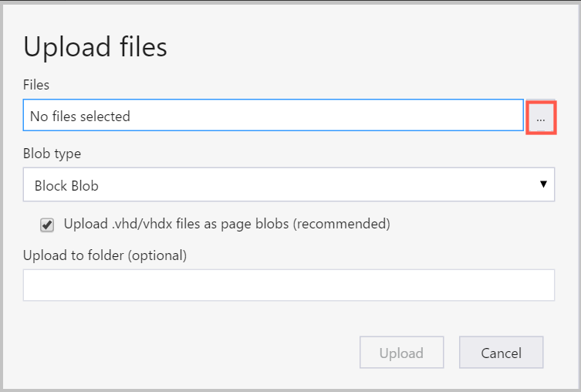The height and width of the screenshot is (392, 581).
Task: Focus the Upload to folder text box
Action: point(289,285)
